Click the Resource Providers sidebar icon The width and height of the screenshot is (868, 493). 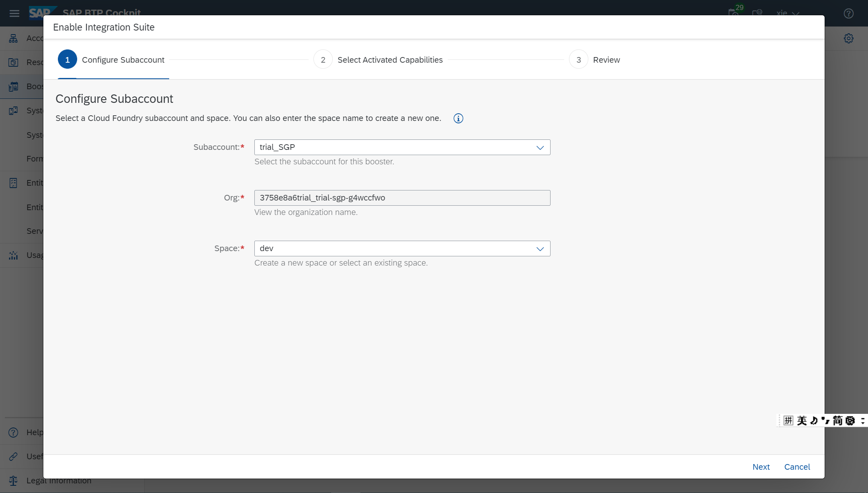[x=13, y=62]
